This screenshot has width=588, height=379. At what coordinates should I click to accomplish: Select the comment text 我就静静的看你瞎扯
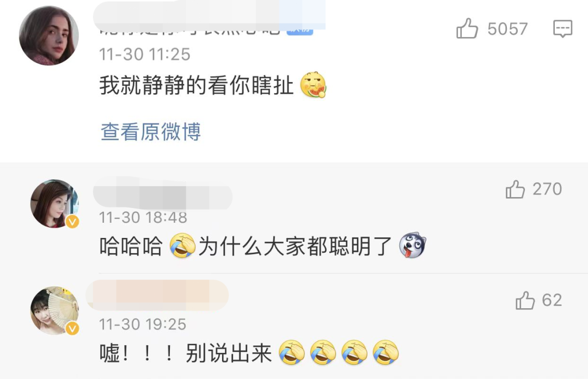click(197, 85)
